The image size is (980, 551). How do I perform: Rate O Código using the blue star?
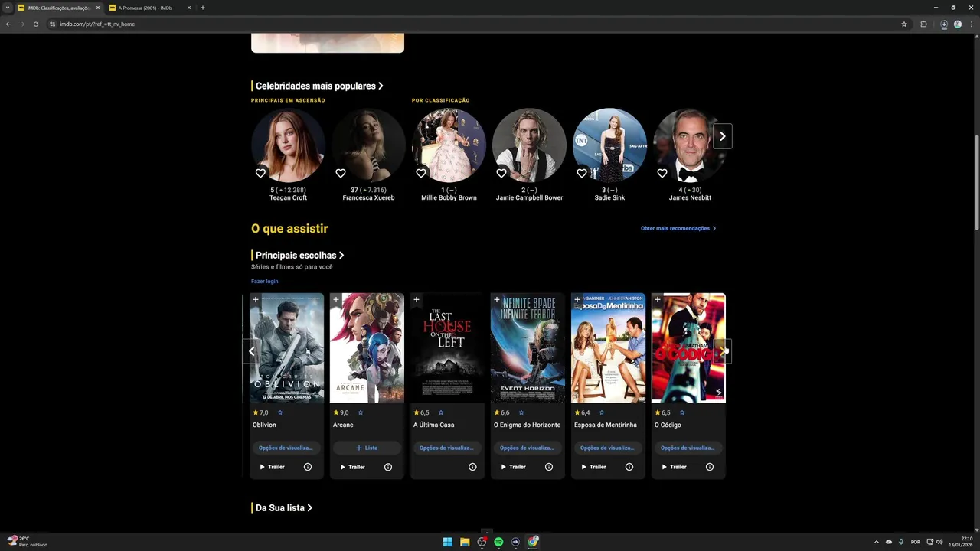click(682, 412)
